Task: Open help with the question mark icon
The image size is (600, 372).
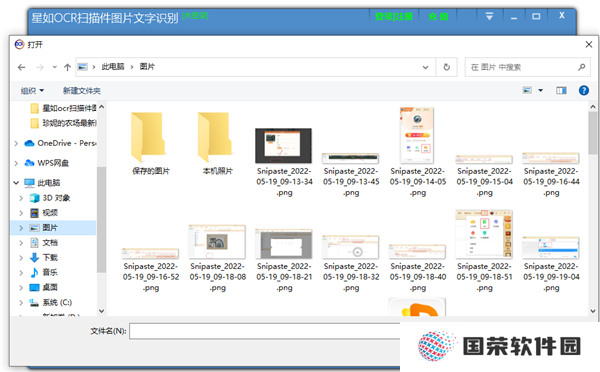Action: [584, 90]
